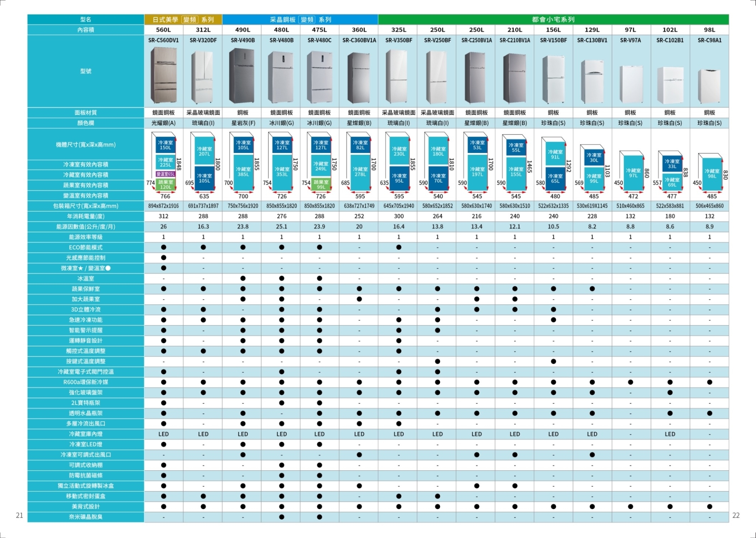
Task: Click the 機體尺寸(寬x深x高mm) row label
Action: [x=86, y=144]
